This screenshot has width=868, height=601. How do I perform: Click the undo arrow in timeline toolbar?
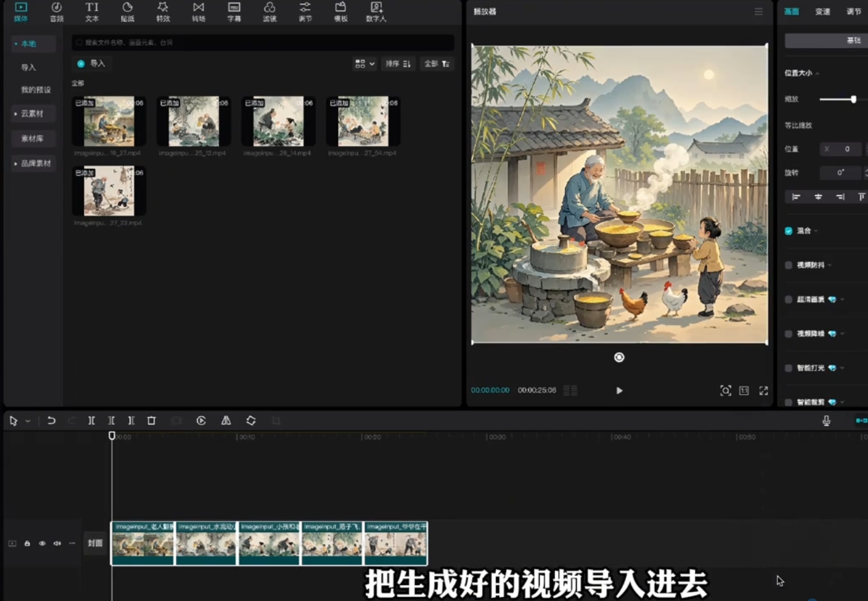[51, 421]
